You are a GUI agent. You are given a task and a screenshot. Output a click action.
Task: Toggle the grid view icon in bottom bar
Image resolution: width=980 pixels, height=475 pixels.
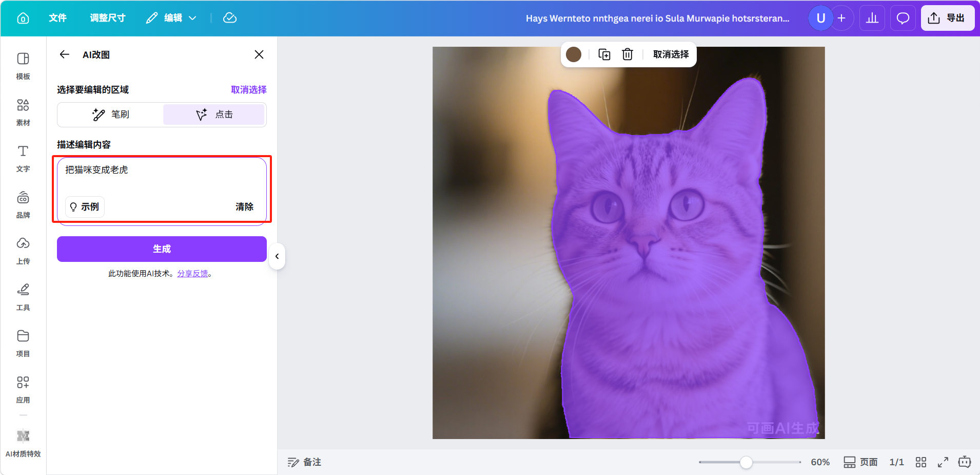920,462
